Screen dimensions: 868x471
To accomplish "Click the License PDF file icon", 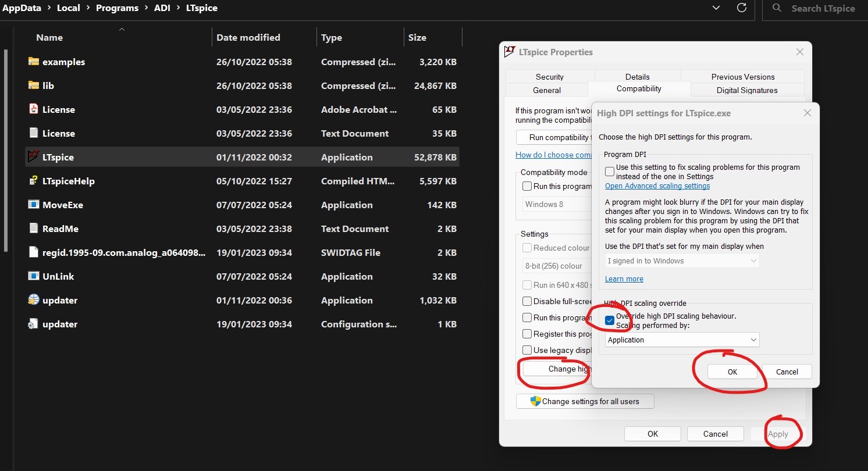I will [33, 109].
